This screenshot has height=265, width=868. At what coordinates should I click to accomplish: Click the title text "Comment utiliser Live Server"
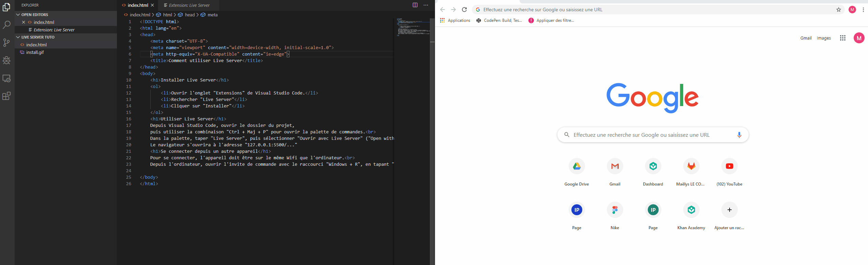pyautogui.click(x=205, y=60)
